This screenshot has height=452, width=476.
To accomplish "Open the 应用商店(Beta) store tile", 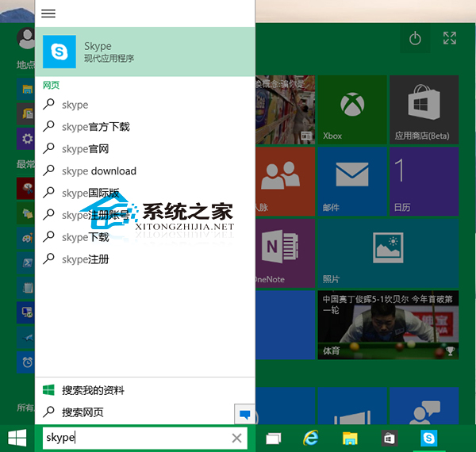I will point(422,111).
